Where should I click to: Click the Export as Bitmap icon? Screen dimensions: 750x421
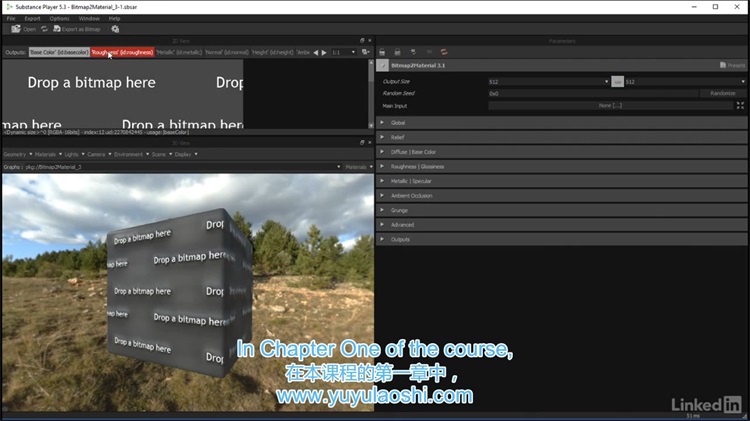pos(57,29)
